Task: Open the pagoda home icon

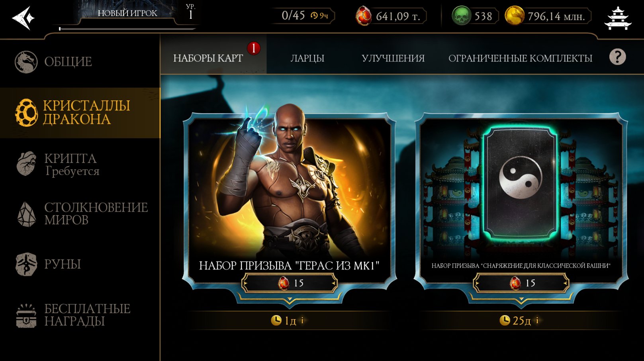Action: coord(618,18)
